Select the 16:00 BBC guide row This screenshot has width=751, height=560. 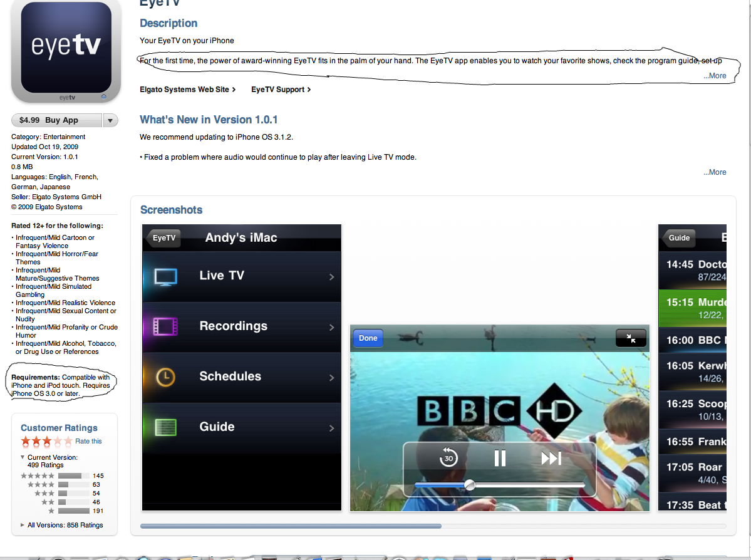693,340
